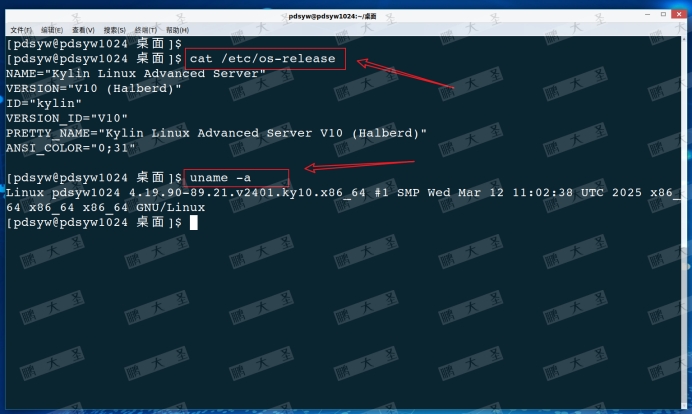Click the terminal title bar pdsyw@pdsyw1024
692x414 pixels.
332,16
